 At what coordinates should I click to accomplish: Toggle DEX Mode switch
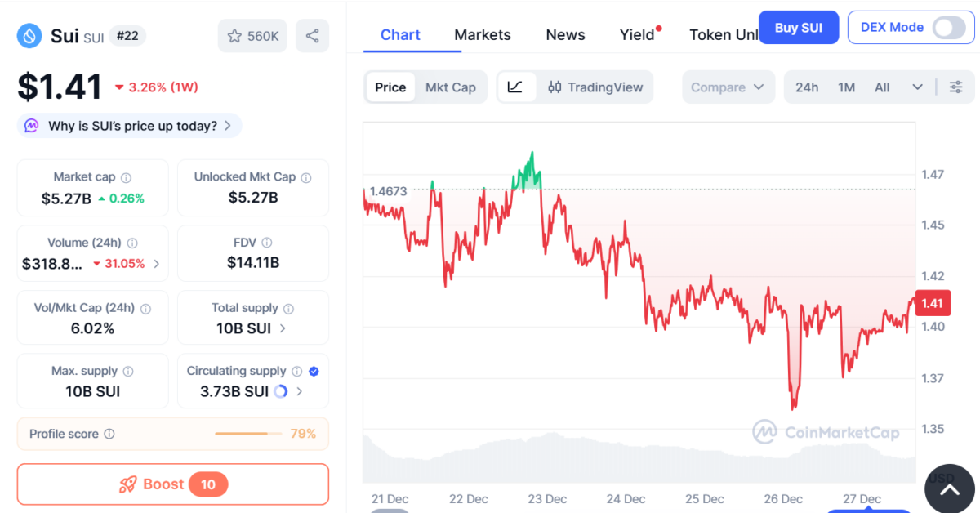[949, 27]
